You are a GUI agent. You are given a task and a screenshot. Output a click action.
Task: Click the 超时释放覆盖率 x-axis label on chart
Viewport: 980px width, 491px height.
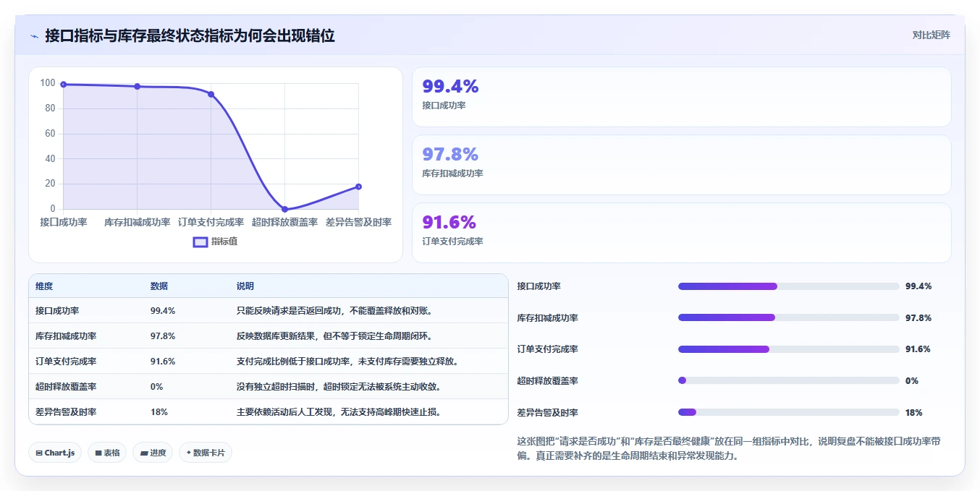pyautogui.click(x=284, y=222)
